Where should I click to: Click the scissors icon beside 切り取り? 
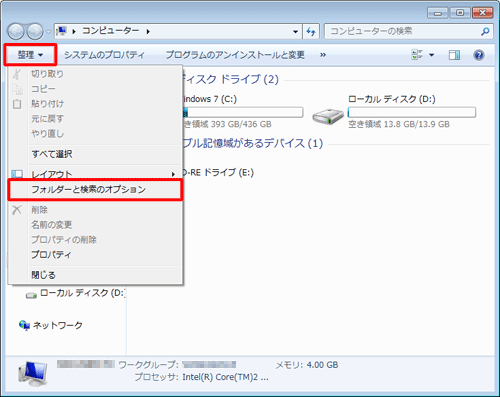pyautogui.click(x=17, y=74)
